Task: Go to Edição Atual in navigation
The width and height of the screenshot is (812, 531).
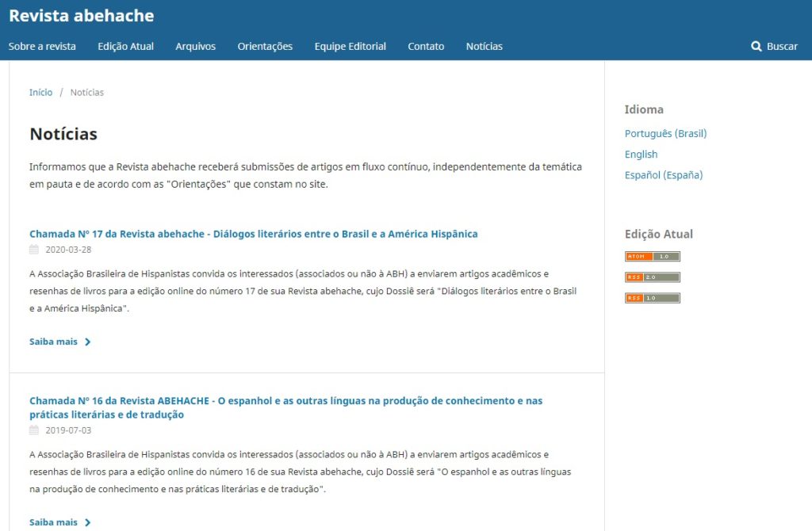Action: (x=125, y=47)
